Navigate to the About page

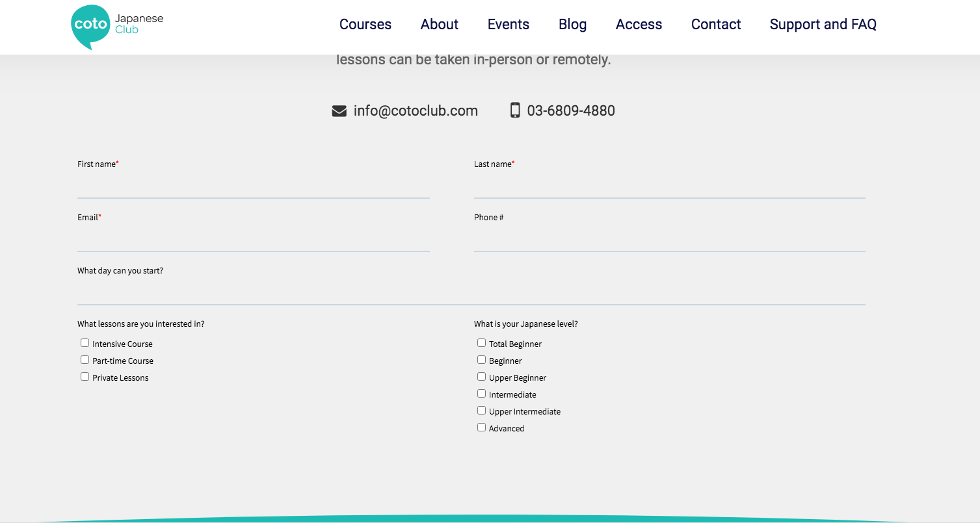(439, 24)
